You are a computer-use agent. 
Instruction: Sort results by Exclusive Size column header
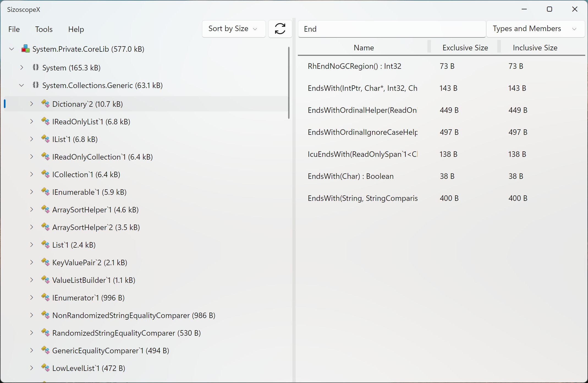(x=465, y=48)
